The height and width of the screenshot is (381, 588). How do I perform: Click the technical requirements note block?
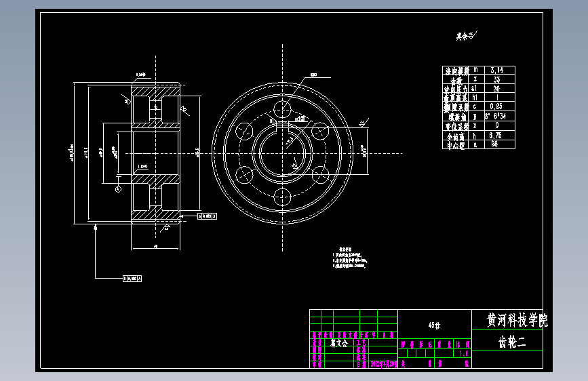[350, 257]
